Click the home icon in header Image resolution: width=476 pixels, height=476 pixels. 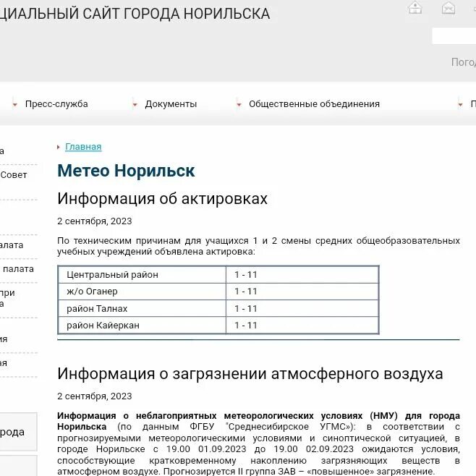(x=415, y=7)
